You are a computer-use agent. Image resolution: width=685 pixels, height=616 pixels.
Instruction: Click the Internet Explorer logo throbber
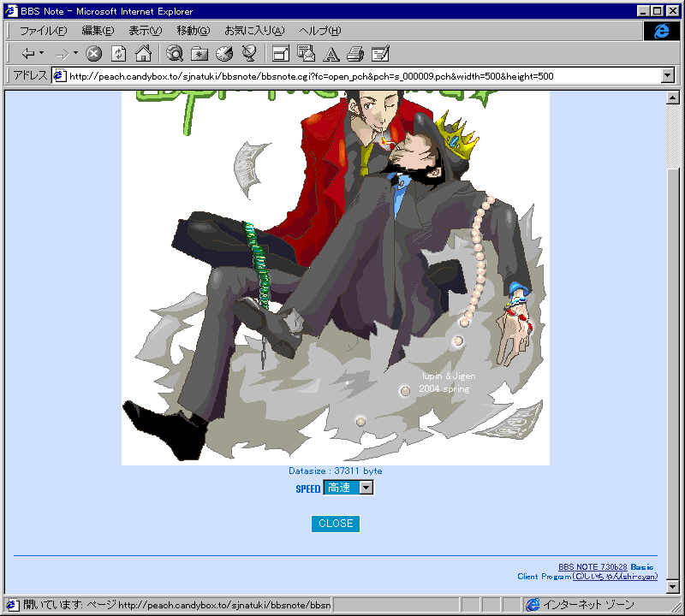tap(661, 31)
